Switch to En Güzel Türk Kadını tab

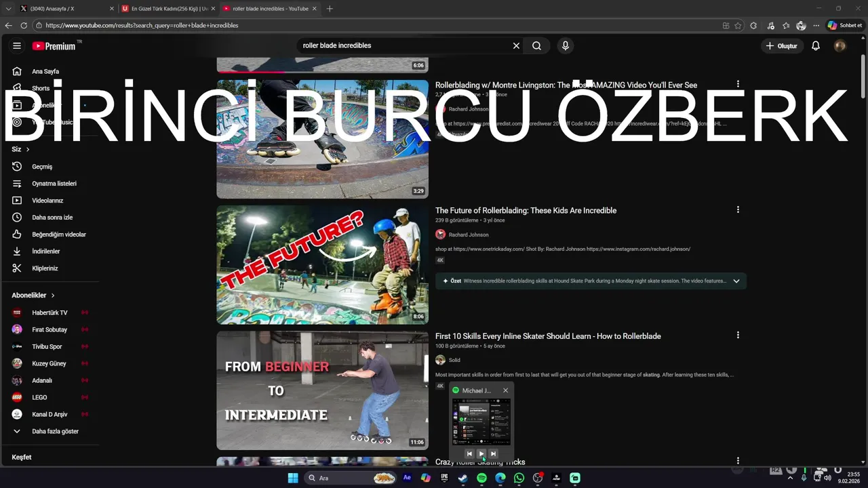pos(168,9)
